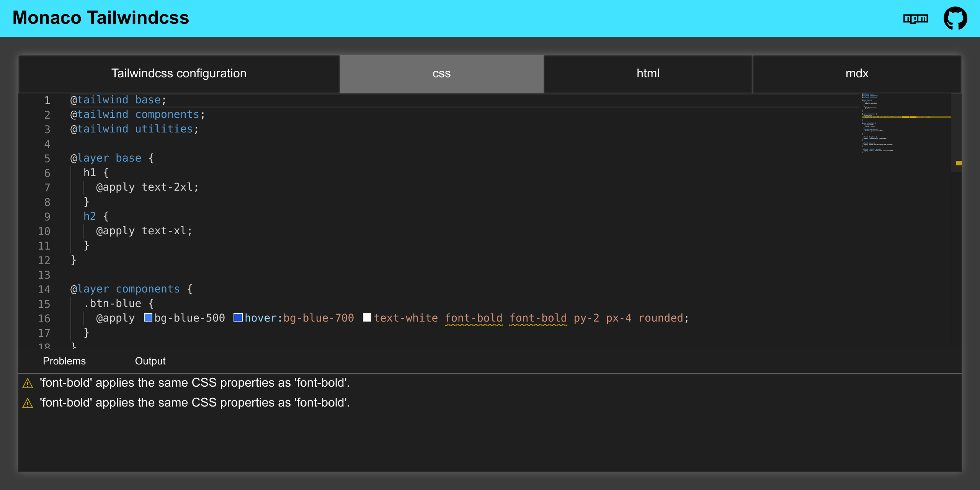
Task: Click line number 1 in the gutter
Action: (x=47, y=100)
